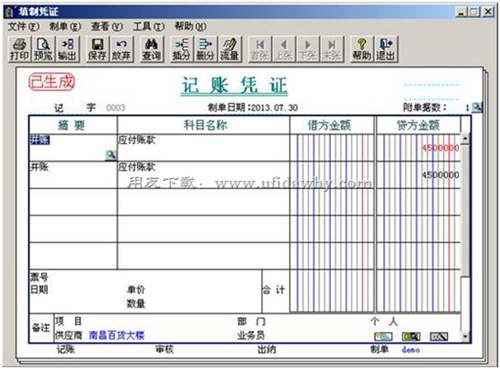Open the 工具 menu
The image size is (500, 369).
click(x=149, y=26)
